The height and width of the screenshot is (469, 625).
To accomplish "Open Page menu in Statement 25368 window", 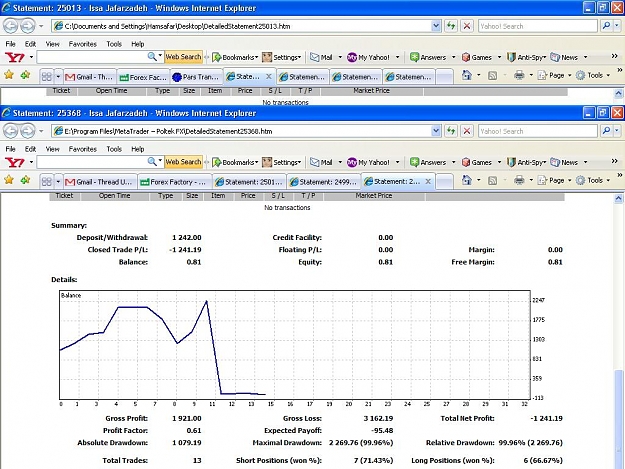I will click(x=552, y=181).
